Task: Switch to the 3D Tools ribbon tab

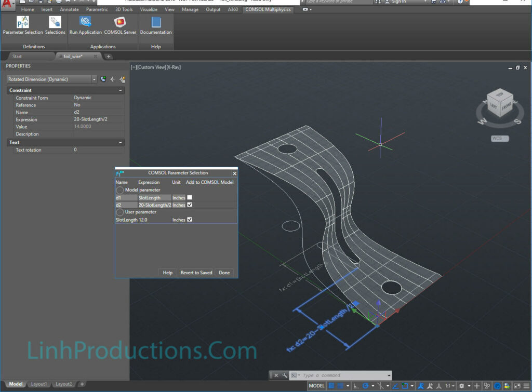Action: (124, 9)
